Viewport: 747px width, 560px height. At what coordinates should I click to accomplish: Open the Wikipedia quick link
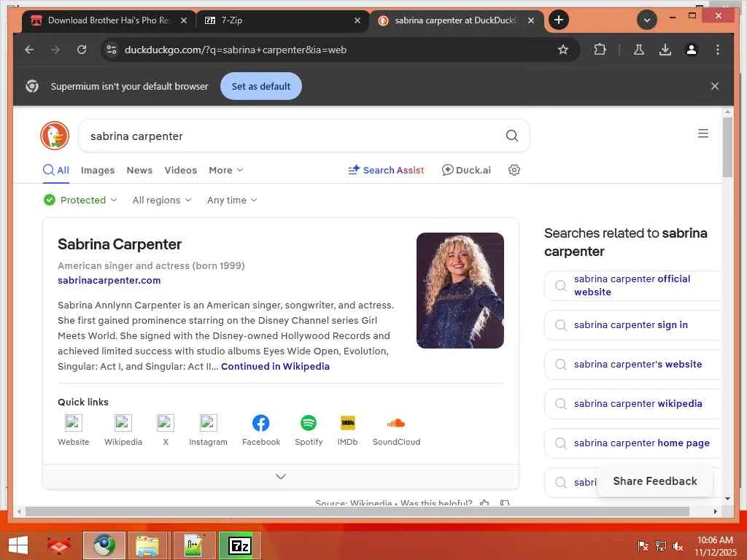coord(123,430)
